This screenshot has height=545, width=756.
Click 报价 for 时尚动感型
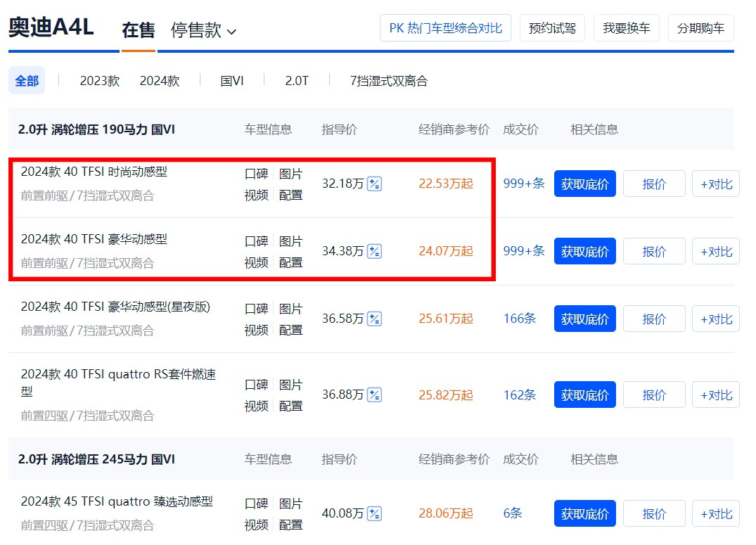pos(654,184)
